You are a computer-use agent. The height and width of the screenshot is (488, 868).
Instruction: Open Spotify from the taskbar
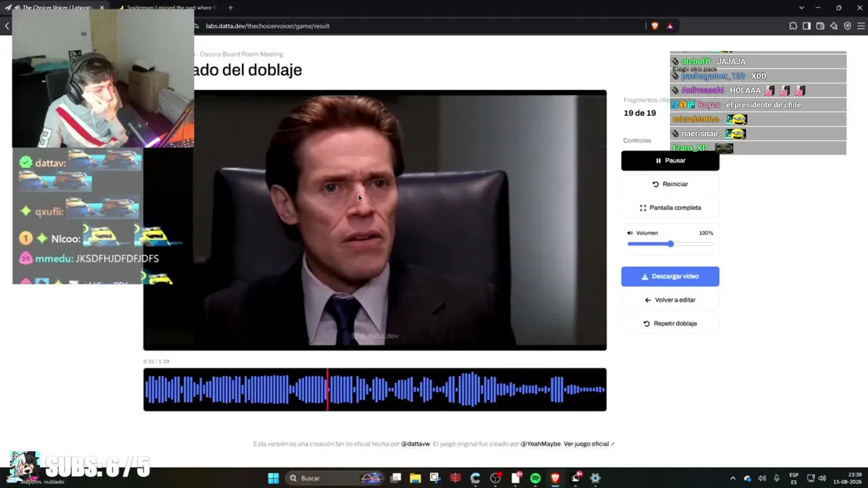[x=535, y=479]
